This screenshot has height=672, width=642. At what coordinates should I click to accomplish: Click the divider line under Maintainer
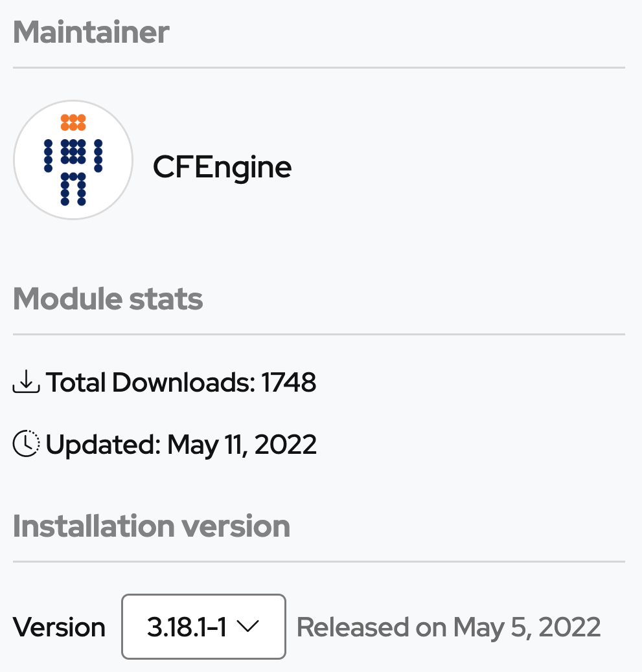pyautogui.click(x=319, y=67)
